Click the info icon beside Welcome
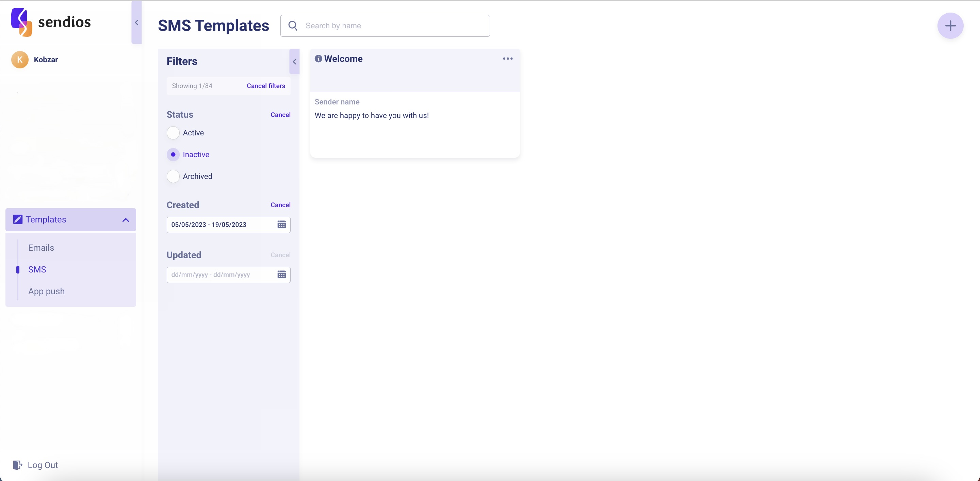 point(318,59)
